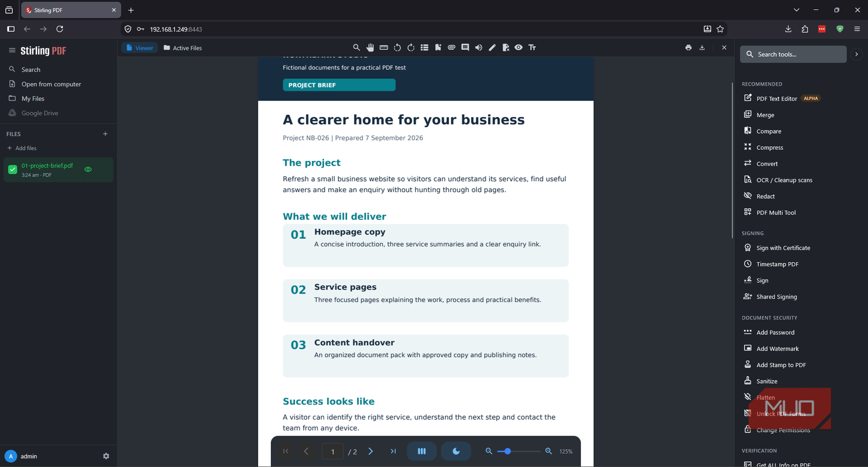Click the print icon in viewer toolbar
Viewport: 868px width, 467px height.
688,47
